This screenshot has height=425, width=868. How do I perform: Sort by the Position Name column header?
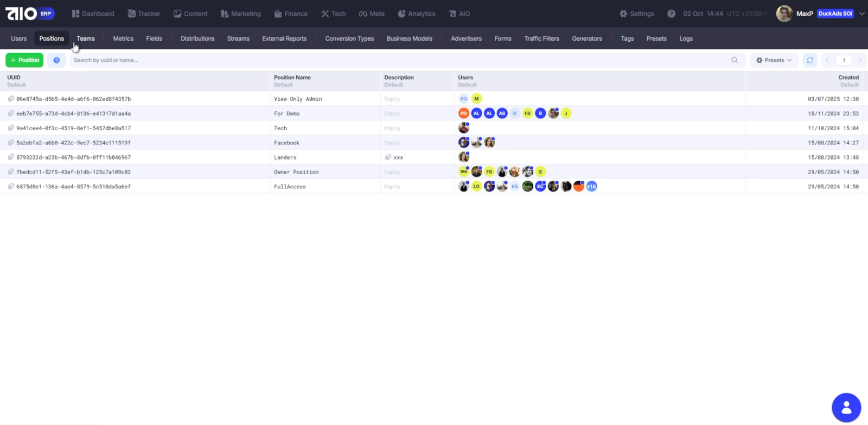292,78
